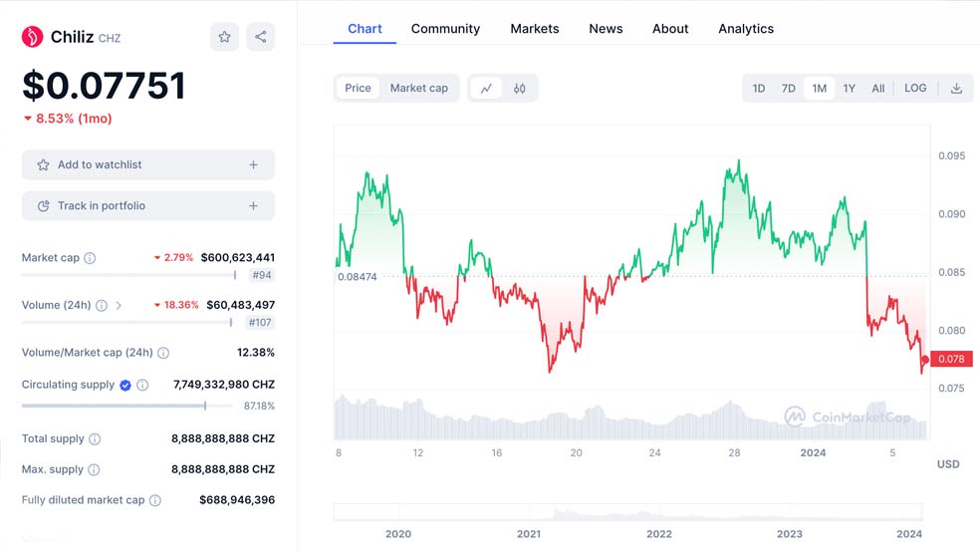Viewport: 980px width, 552px height.
Task: Click info icon next to Fully diluted market cap
Action: point(155,500)
